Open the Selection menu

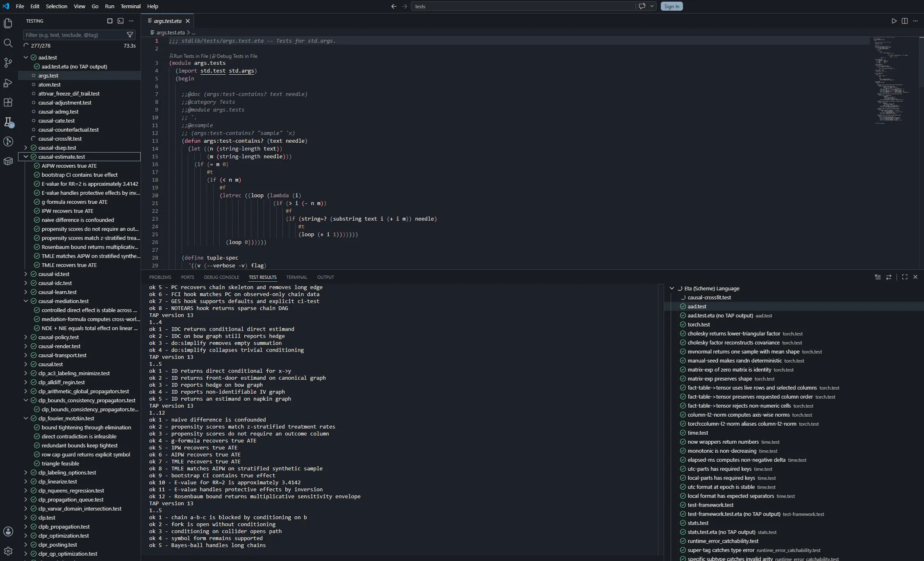[x=57, y=6]
